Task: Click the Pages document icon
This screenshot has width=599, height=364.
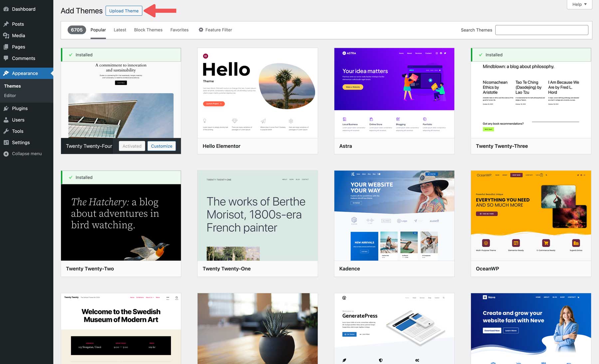Action: pos(6,47)
